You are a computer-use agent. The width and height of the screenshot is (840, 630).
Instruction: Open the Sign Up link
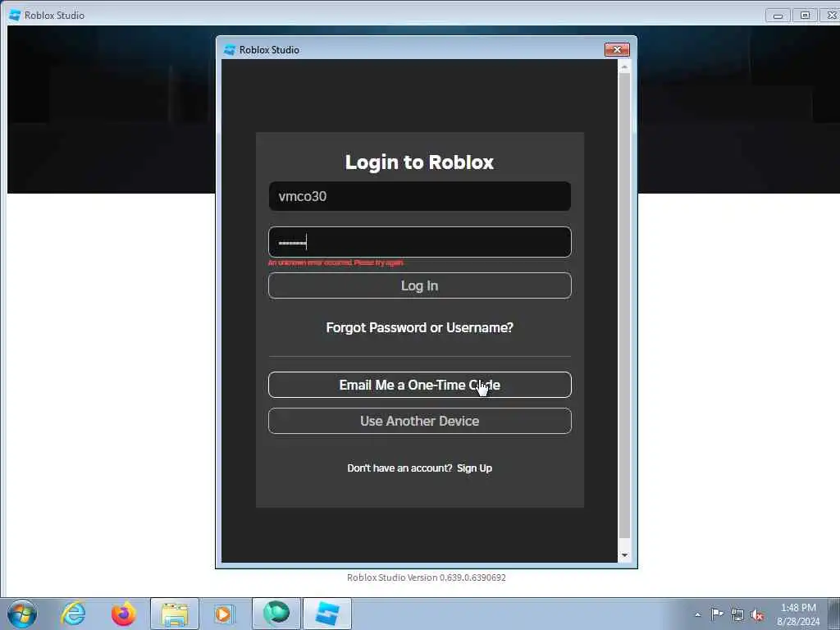point(474,468)
